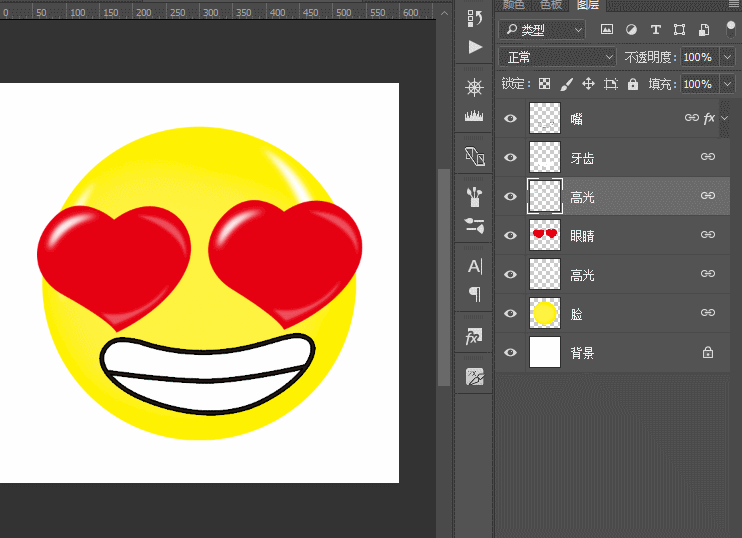Screen dimensions: 742x538
Task: Open the History panel icon
Action: (x=475, y=18)
